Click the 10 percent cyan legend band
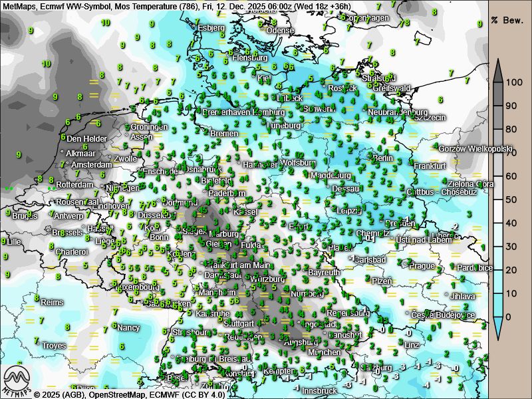 click(x=499, y=293)
